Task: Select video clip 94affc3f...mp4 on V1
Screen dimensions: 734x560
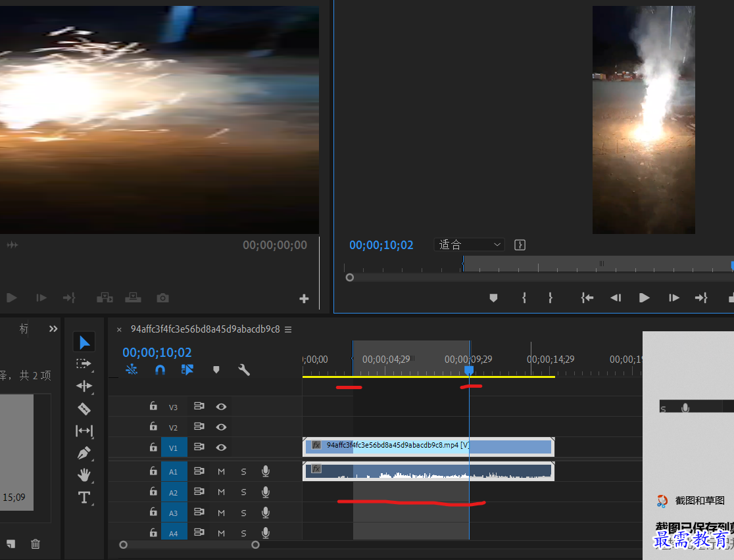Action: pos(428,447)
